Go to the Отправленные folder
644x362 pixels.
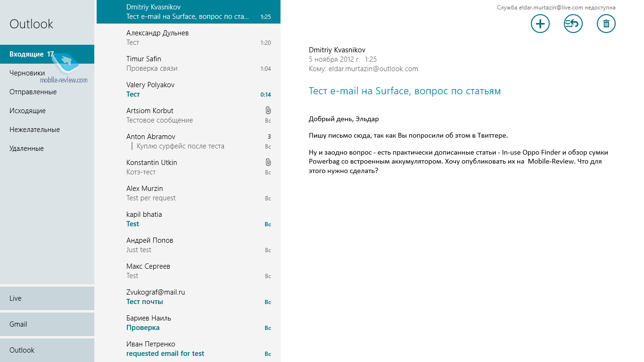[x=33, y=92]
